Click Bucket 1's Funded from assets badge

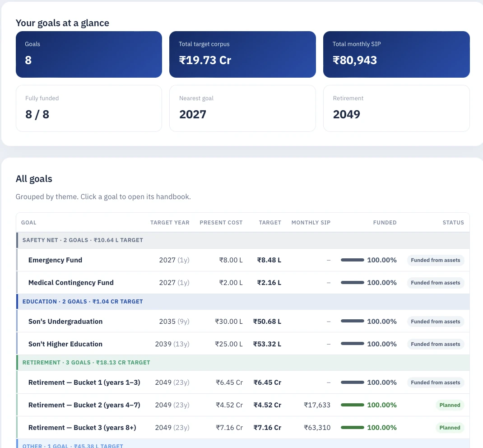click(x=435, y=383)
